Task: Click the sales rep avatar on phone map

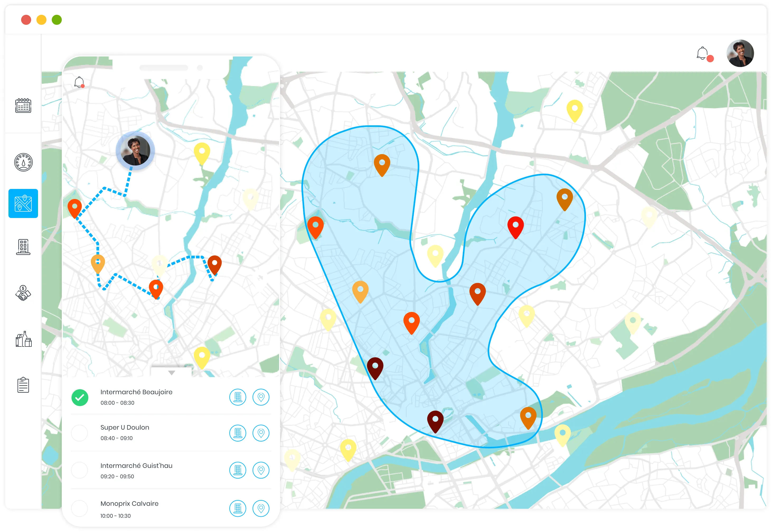Action: 135,150
